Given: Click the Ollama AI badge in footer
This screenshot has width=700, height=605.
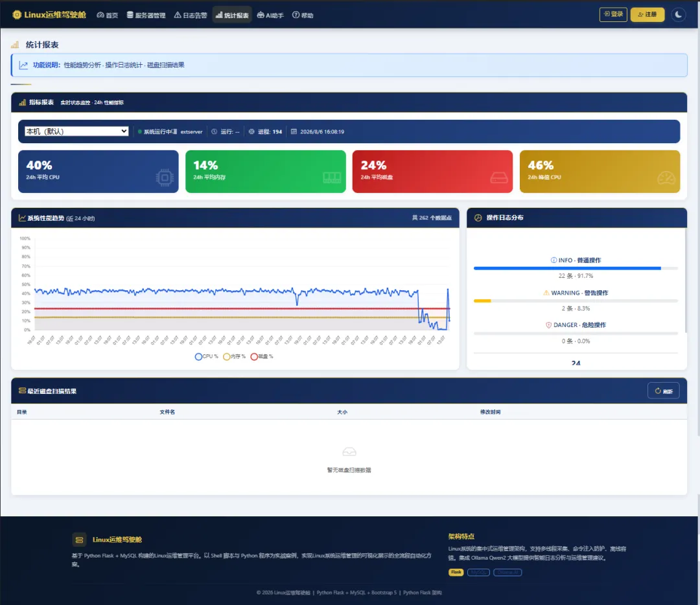Looking at the screenshot, I should click(507, 573).
